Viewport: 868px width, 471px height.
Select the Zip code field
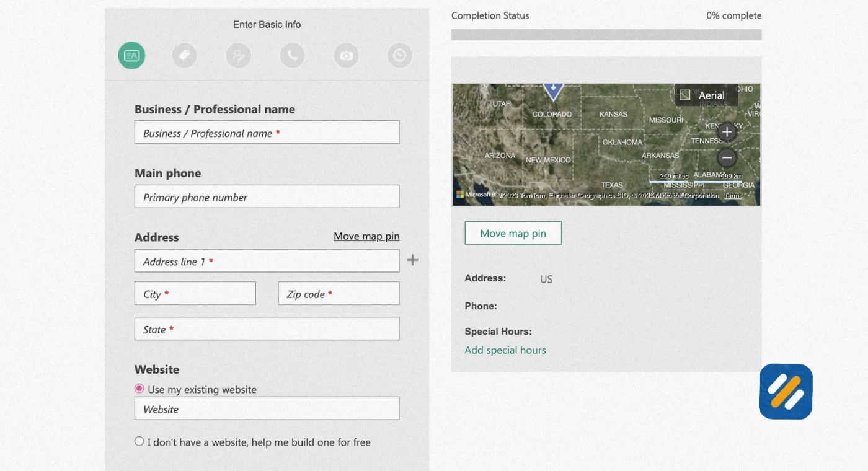click(339, 293)
